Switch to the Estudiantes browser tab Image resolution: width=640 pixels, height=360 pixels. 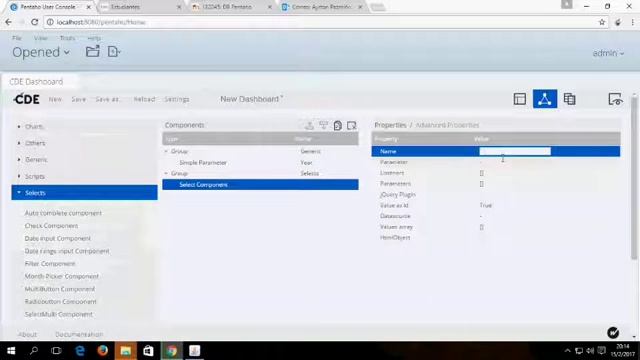[x=141, y=7]
